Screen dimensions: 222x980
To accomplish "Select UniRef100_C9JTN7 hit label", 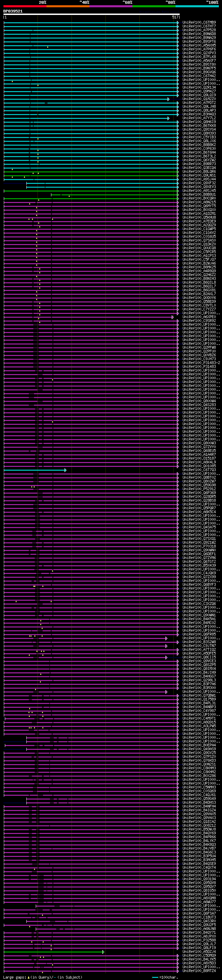I will (199, 646).
